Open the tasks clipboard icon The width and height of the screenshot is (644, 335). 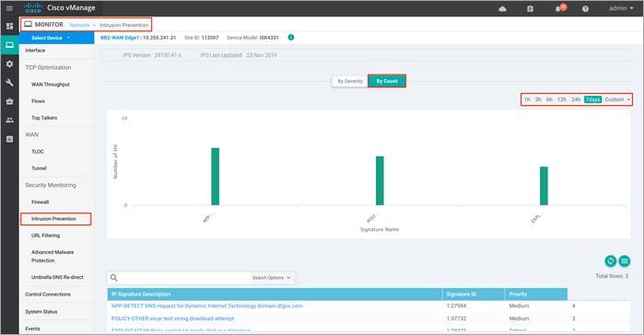pyautogui.click(x=531, y=8)
